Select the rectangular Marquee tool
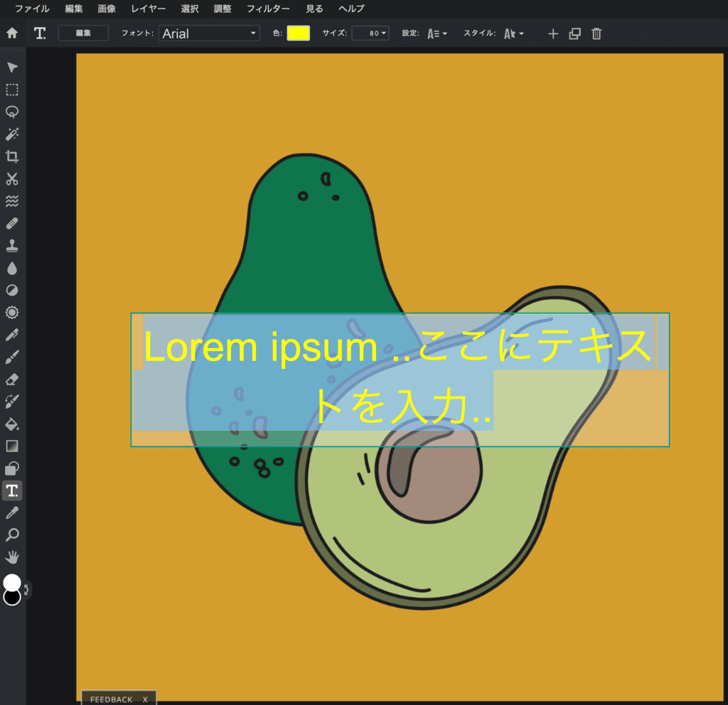The image size is (728, 705). point(11,90)
